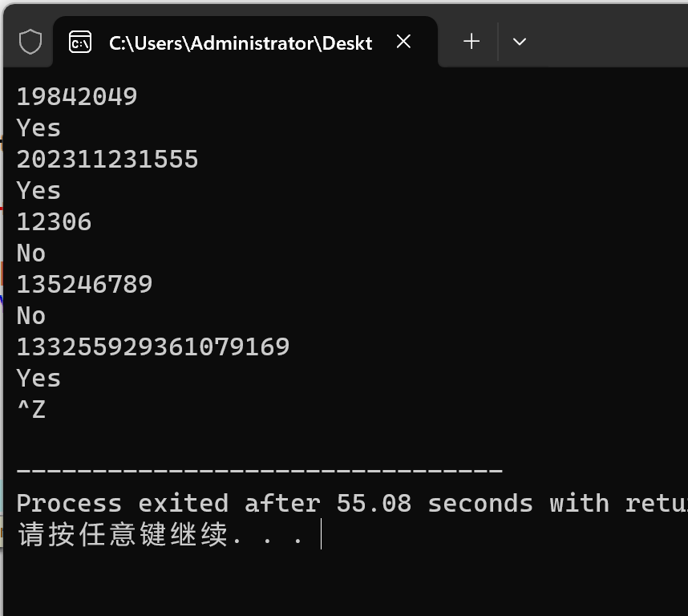Image resolution: width=688 pixels, height=616 pixels.
Task: Click the dashed separator line
Action: [x=259, y=472]
